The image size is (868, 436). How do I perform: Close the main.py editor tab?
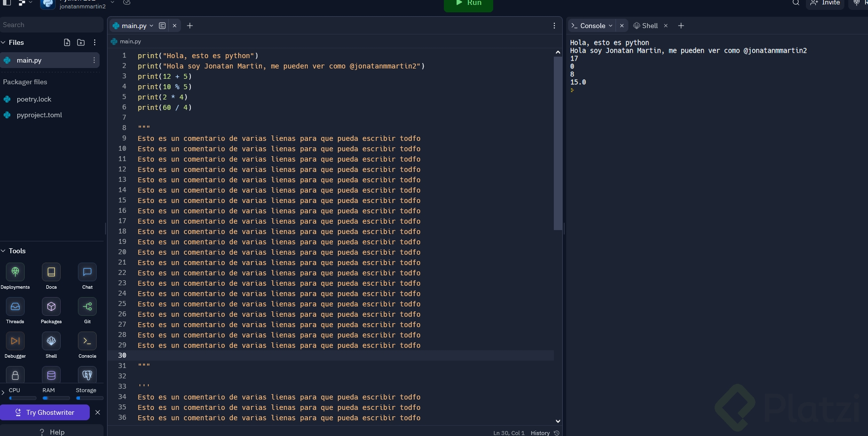point(175,26)
